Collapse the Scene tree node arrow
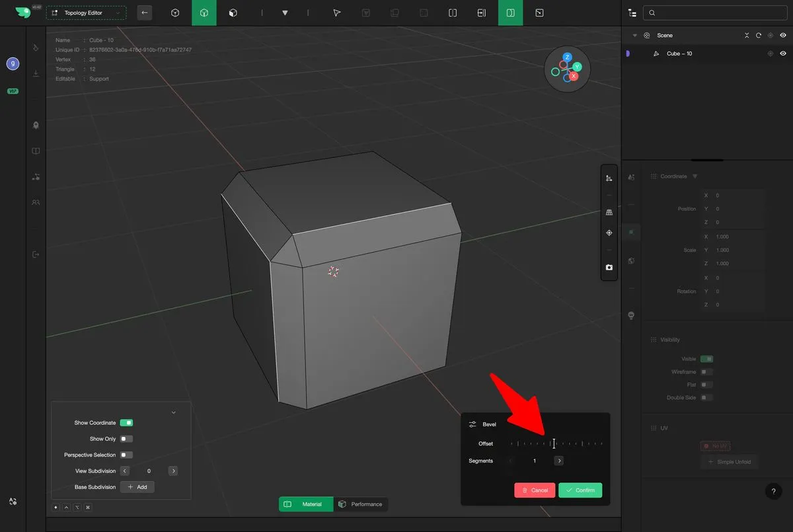793x532 pixels. [635, 36]
